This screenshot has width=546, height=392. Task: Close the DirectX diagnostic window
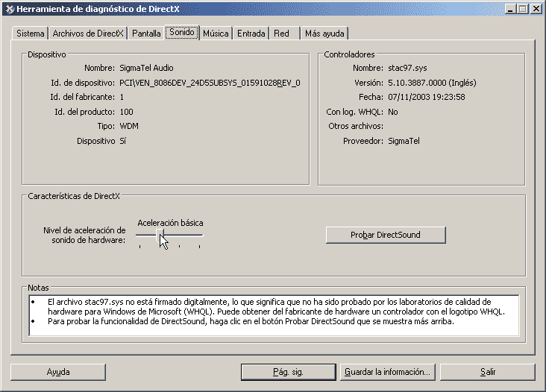click(536, 9)
